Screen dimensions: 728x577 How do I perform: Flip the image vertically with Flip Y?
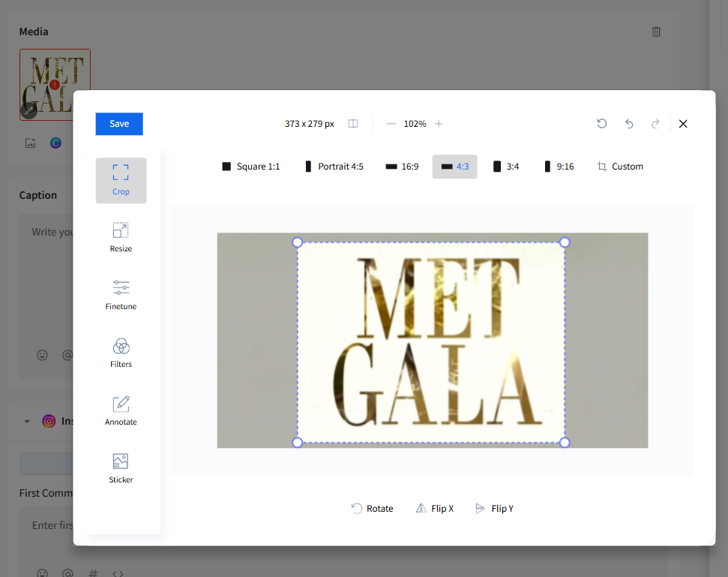(495, 508)
